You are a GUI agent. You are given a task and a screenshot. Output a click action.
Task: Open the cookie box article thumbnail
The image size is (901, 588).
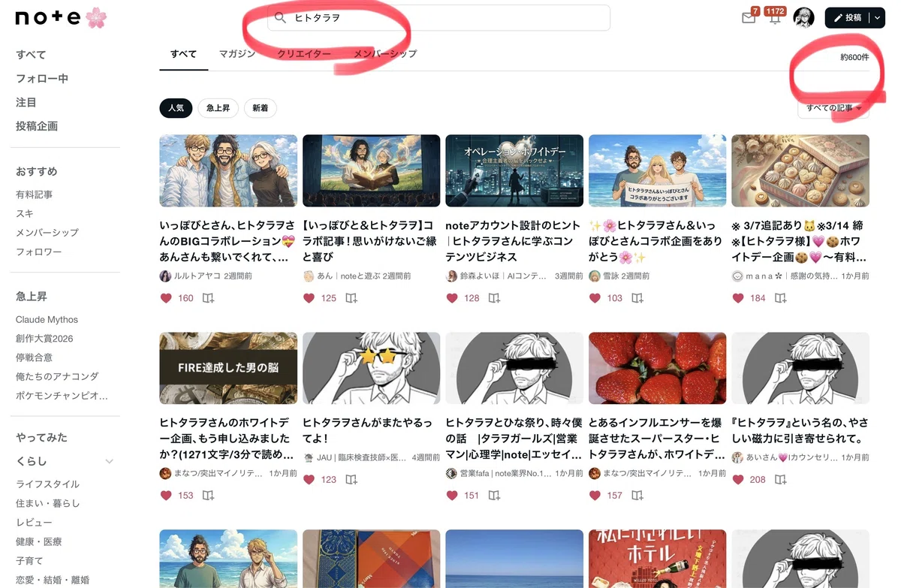click(x=800, y=170)
